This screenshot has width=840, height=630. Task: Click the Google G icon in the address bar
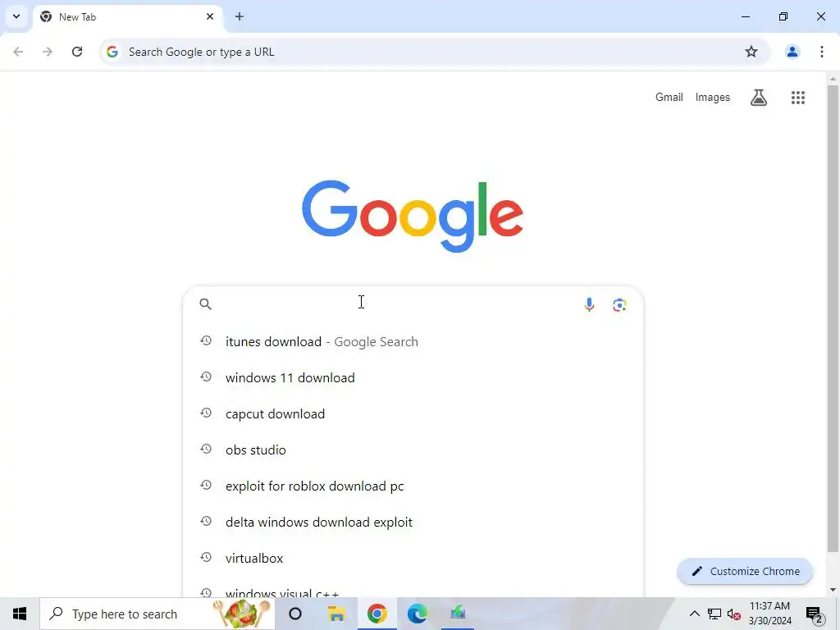(112, 52)
